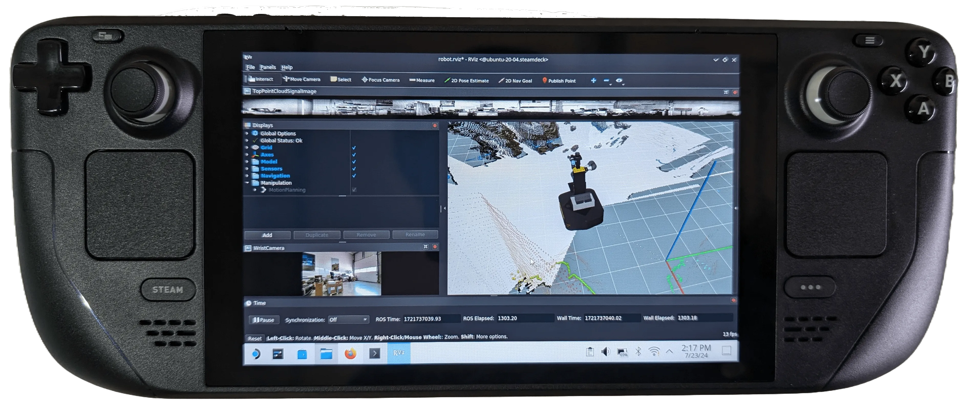
Task: Expand the Model group
Action: (x=247, y=162)
